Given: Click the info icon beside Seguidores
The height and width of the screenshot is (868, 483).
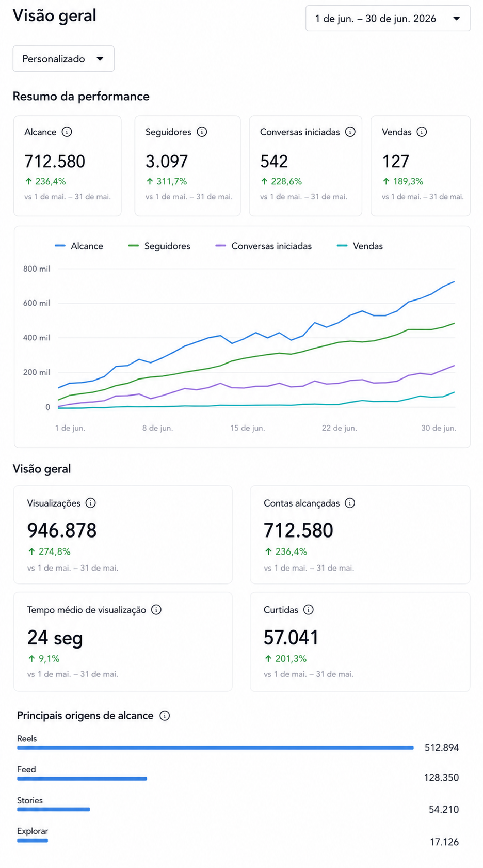Looking at the screenshot, I should click(202, 132).
